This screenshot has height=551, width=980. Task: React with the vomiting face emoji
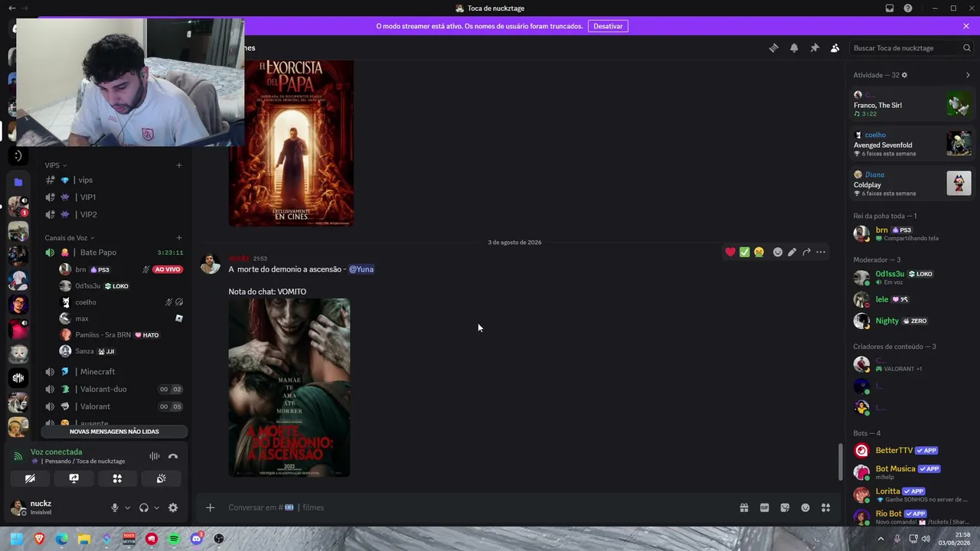click(x=759, y=252)
